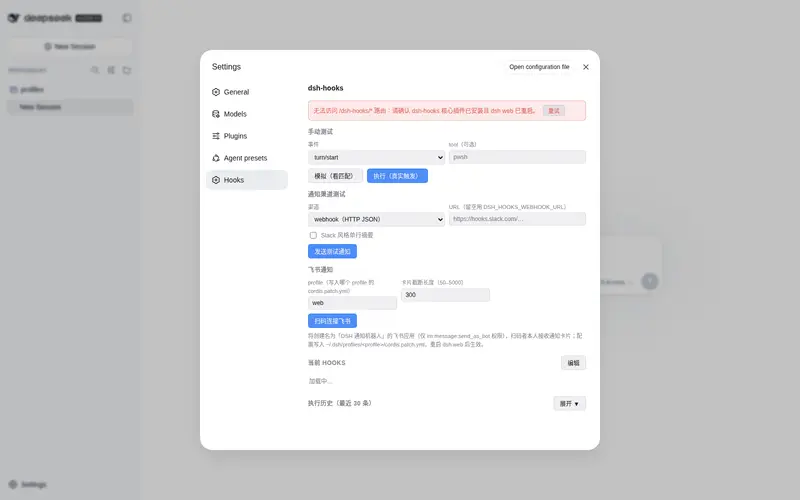800x500 pixels.
Task: Focus the tool (可选) input with pwsh placeholder
Action: [517, 157]
